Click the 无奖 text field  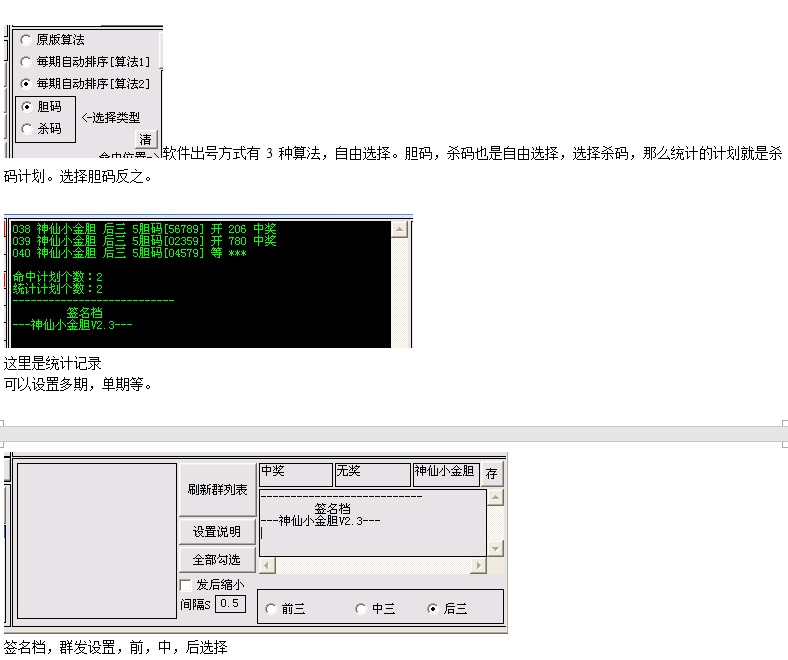pyautogui.click(x=372, y=474)
